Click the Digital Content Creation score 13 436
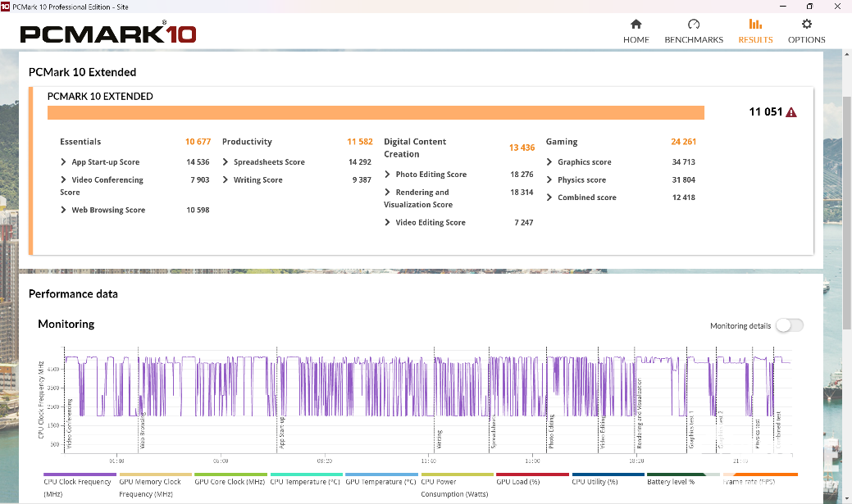852x504 pixels. point(522,148)
